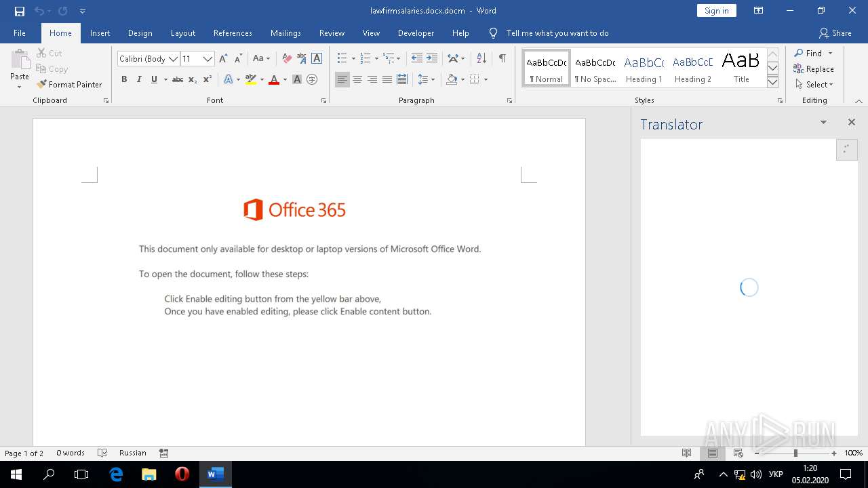Viewport: 868px width, 488px height.
Task: Open File Explorer from taskbar
Action: (149, 474)
